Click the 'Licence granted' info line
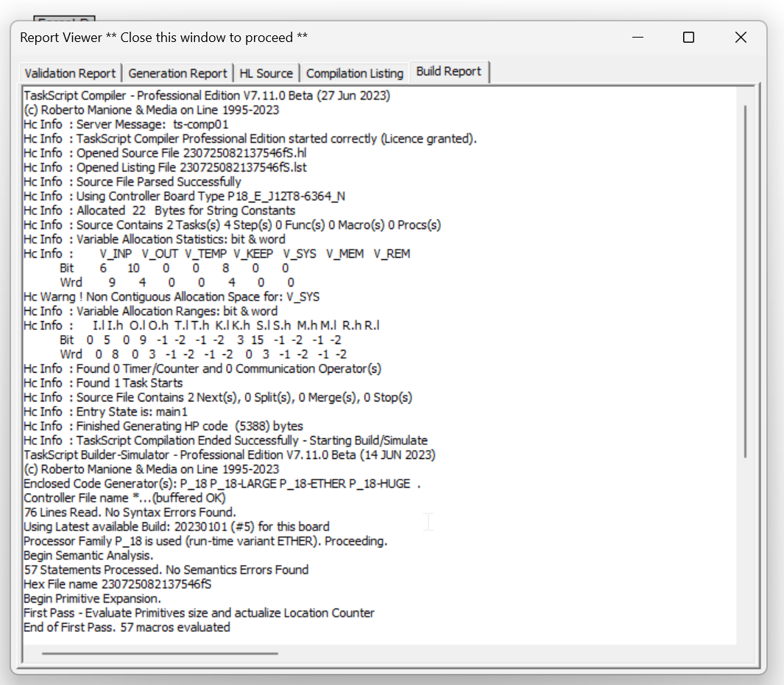The width and height of the screenshot is (784, 685). (x=250, y=138)
